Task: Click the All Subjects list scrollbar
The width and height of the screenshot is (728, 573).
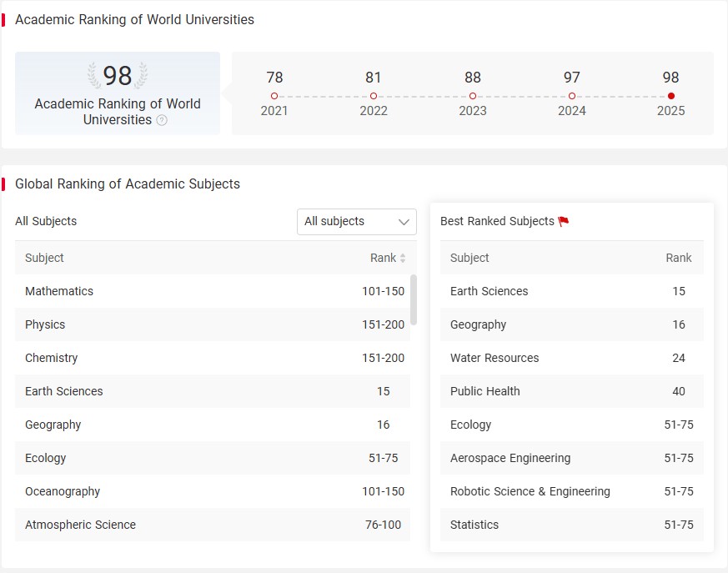Action: (x=414, y=300)
